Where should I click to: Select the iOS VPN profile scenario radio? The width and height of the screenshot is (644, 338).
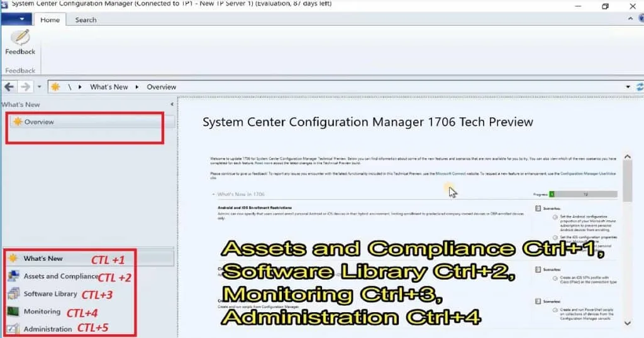coord(555,278)
